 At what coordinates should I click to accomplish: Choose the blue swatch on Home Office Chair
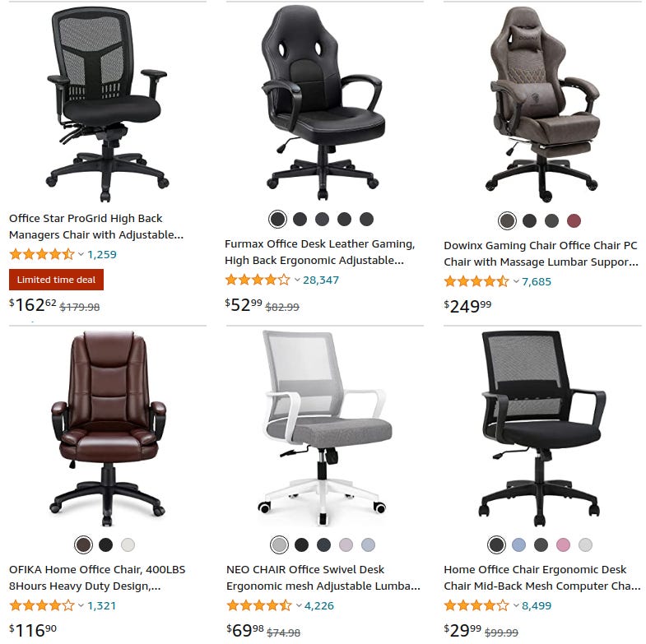pos(518,544)
